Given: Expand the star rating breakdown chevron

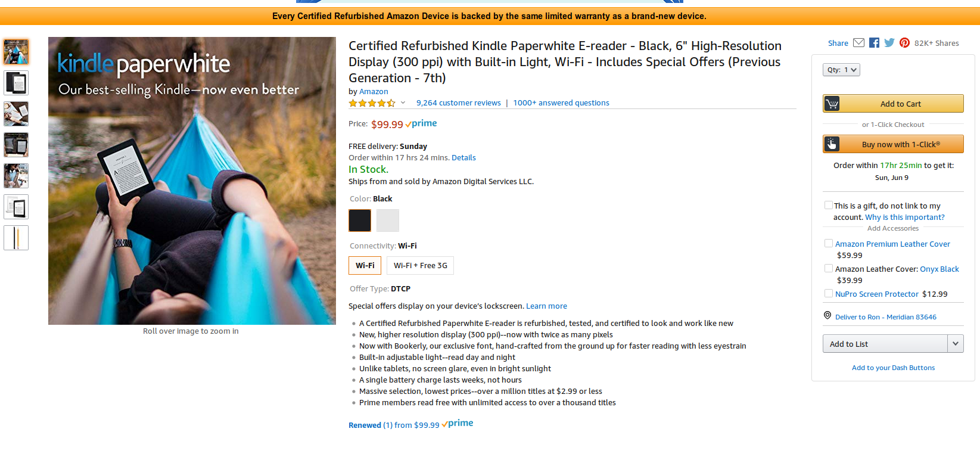Looking at the screenshot, I should 403,103.
